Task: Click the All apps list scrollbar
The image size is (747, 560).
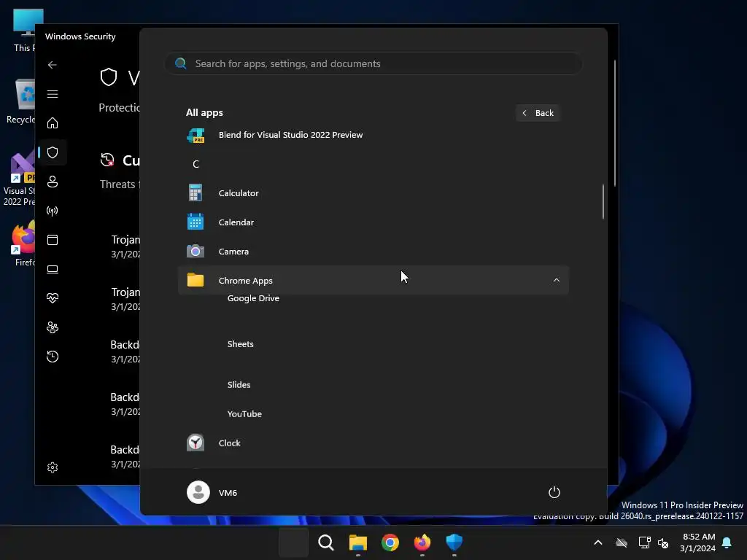Action: click(x=603, y=201)
